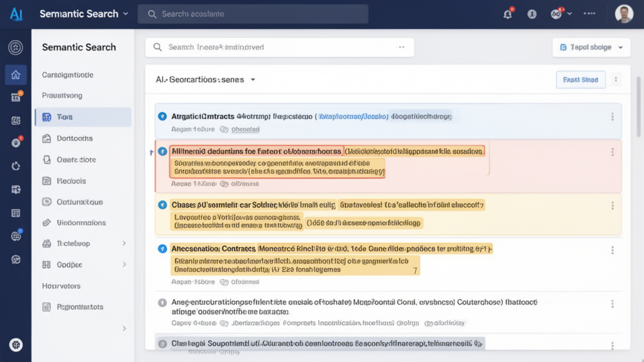Open the kebab menu on the red highlighted result
The width and height of the screenshot is (644, 362).
(612, 152)
